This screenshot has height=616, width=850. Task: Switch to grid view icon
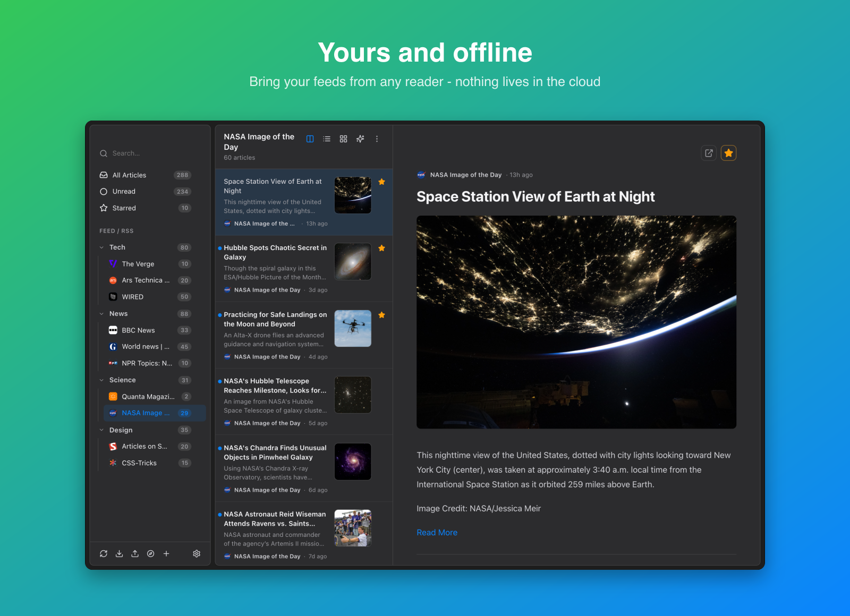tap(344, 139)
